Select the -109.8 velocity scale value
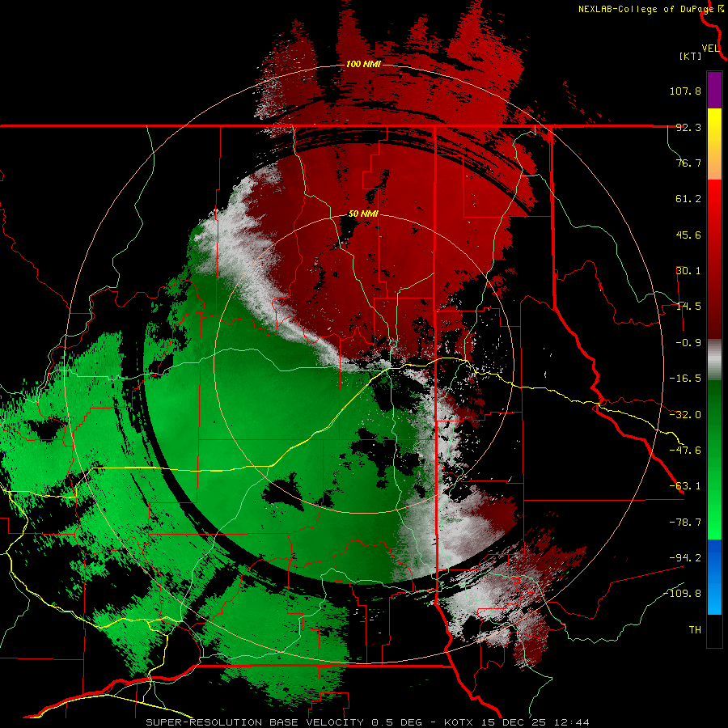The height and width of the screenshot is (728, 728). point(682,594)
